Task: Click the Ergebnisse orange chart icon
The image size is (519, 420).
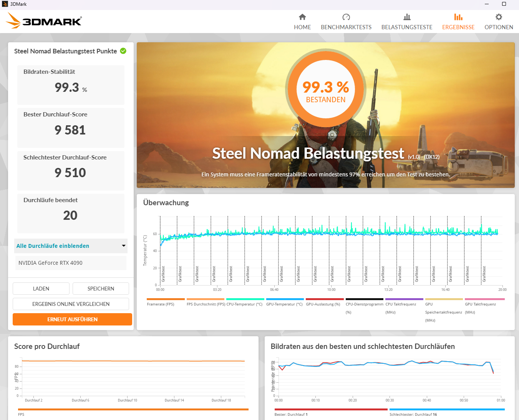Action: [x=458, y=17]
